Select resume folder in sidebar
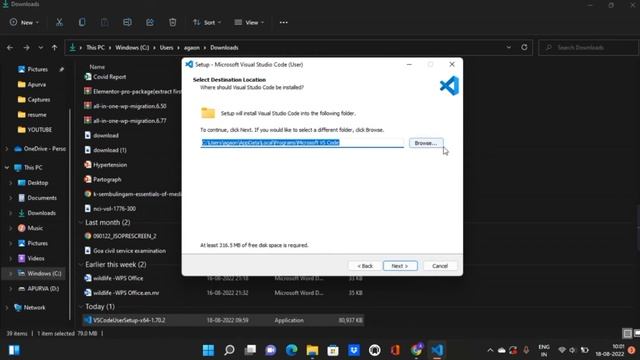Image resolution: width=640 pixels, height=360 pixels. [x=37, y=115]
